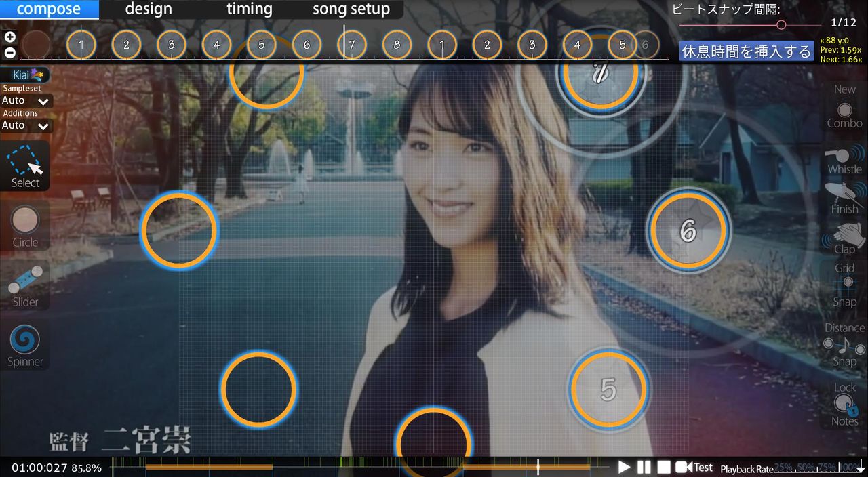868x477 pixels.
Task: Adjust the beat snap divisor slider
Action: click(781, 25)
